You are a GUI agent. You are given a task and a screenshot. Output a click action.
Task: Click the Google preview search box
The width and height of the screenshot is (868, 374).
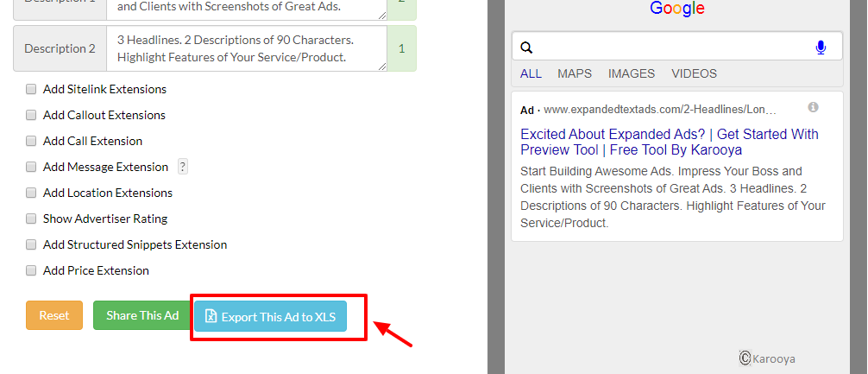coord(677,46)
